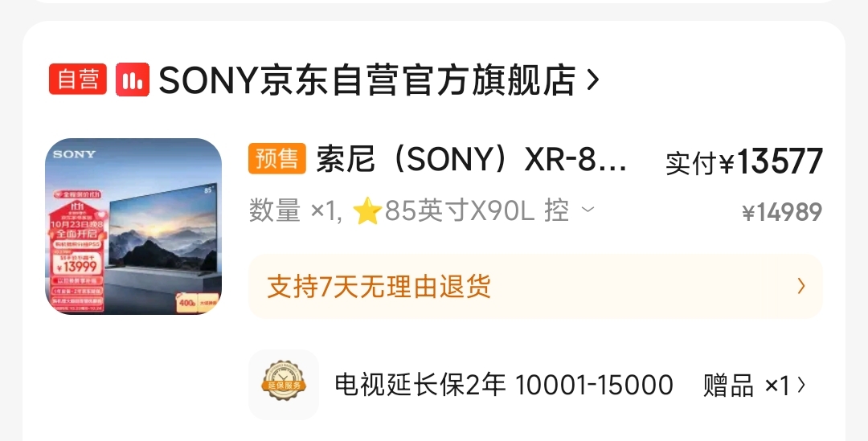The width and height of the screenshot is (868, 441).
Task: Open product title 索尼（SONY）XR-8…
Action: click(472, 159)
